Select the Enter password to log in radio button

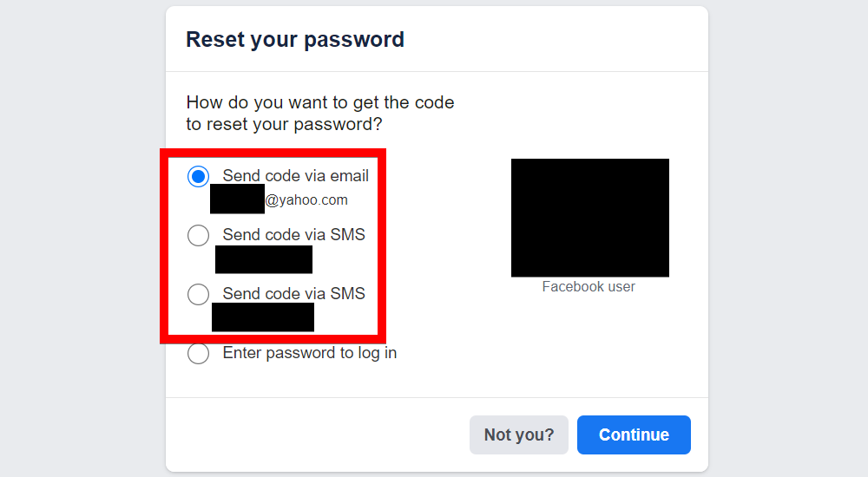[199, 353]
